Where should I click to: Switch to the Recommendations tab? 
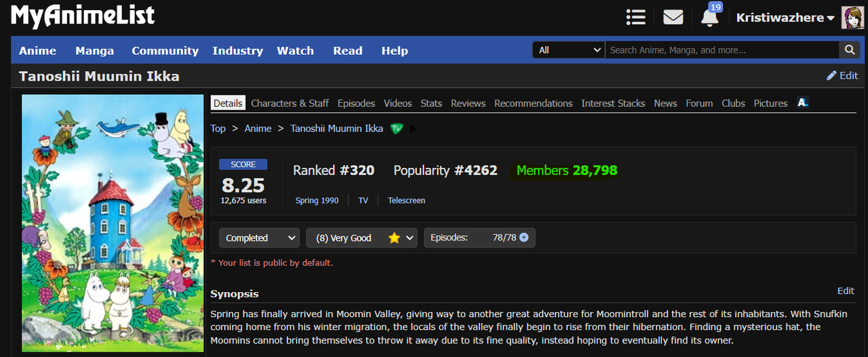533,103
